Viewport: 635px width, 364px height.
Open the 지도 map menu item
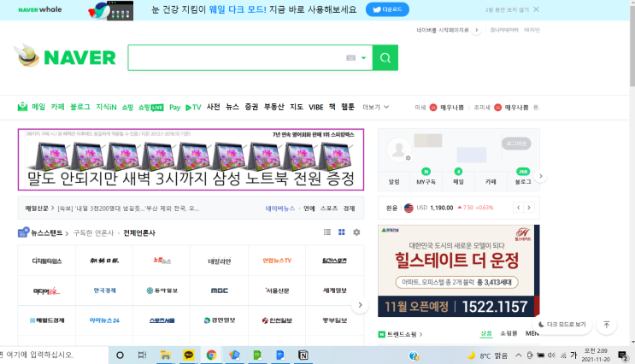point(297,107)
